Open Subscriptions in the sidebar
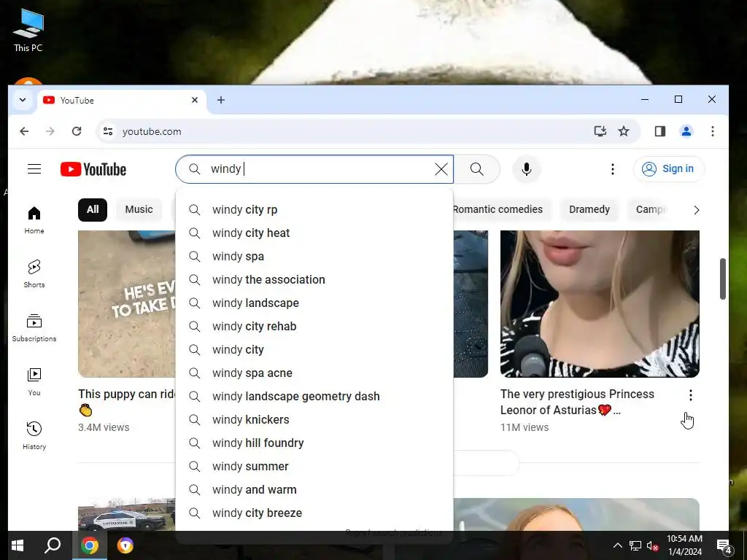 34,328
